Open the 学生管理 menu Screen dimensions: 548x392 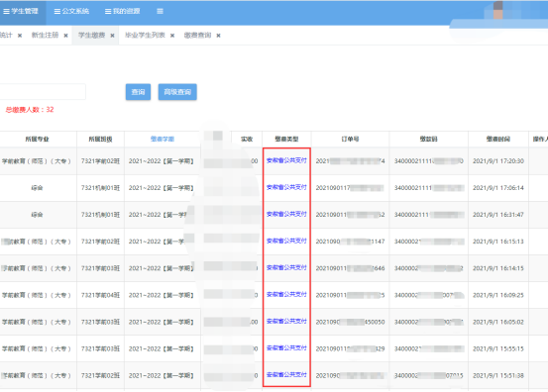pos(20,11)
